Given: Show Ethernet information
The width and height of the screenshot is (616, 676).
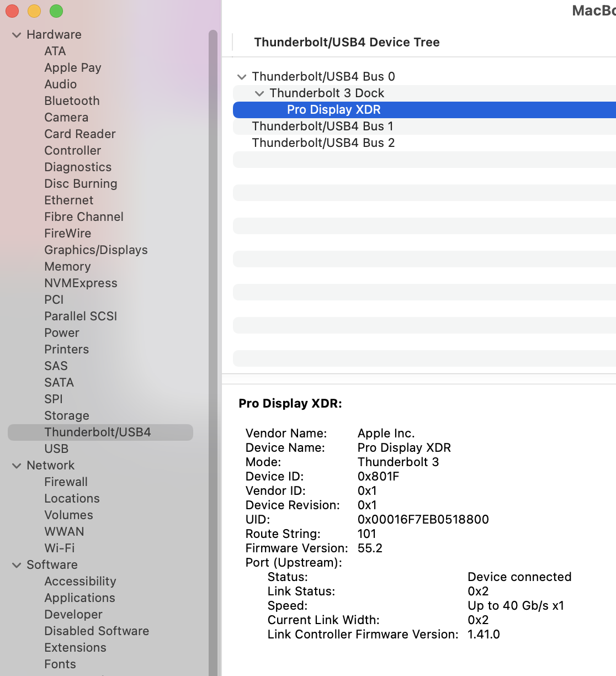Looking at the screenshot, I should pos(69,200).
